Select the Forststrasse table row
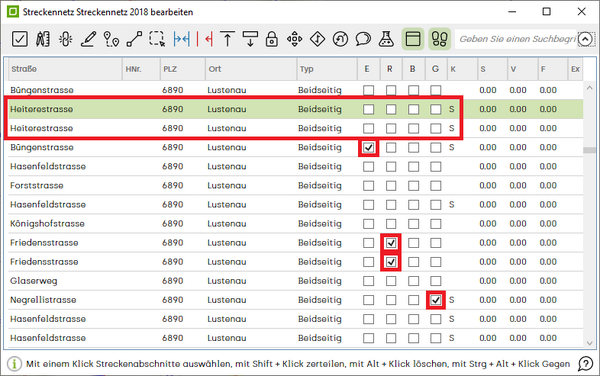The width and height of the screenshot is (600, 376). (295, 186)
